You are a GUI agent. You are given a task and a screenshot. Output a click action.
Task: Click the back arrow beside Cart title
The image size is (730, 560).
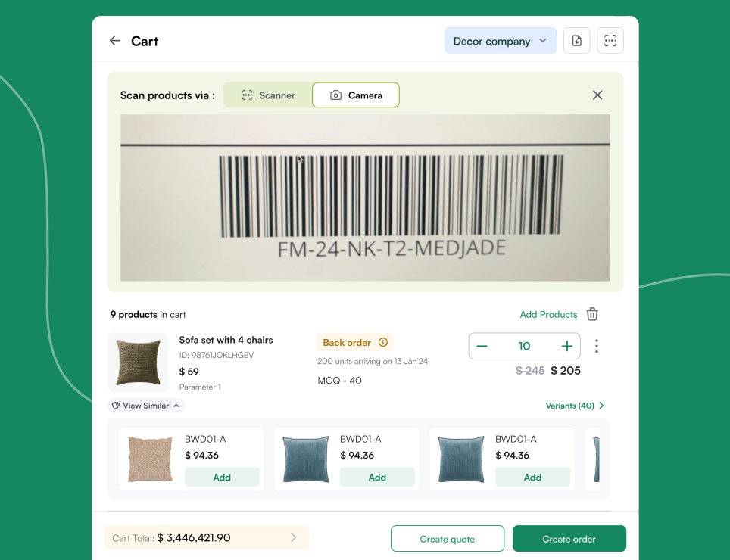pos(114,40)
